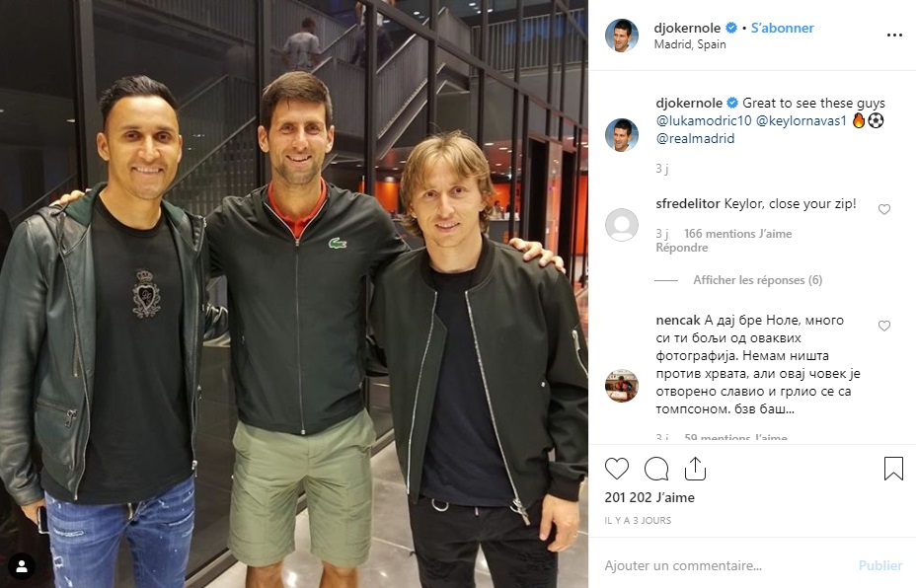Reply to sfredelitor with Répondre
The height and width of the screenshot is (588, 916).
pos(682,248)
